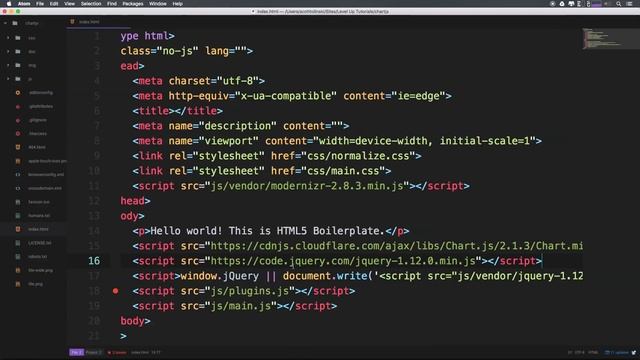This screenshot has width=640, height=360.
Task: Open 404.html from the tree view
Action: [x=37, y=147]
